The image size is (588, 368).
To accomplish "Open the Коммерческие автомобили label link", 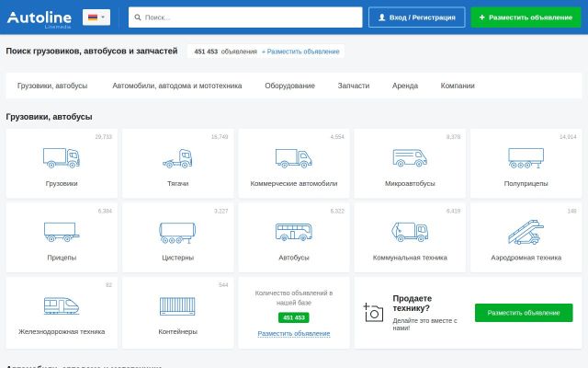I will pyautogui.click(x=294, y=184).
